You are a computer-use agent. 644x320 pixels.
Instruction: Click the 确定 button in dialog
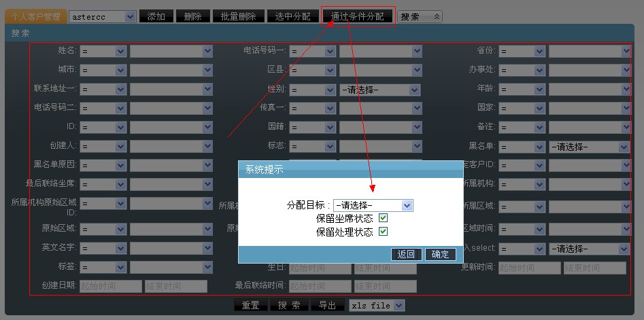[440, 254]
